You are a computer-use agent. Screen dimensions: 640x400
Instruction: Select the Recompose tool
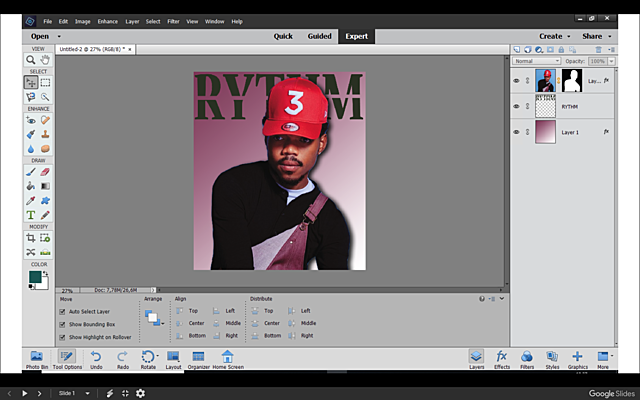click(45, 238)
